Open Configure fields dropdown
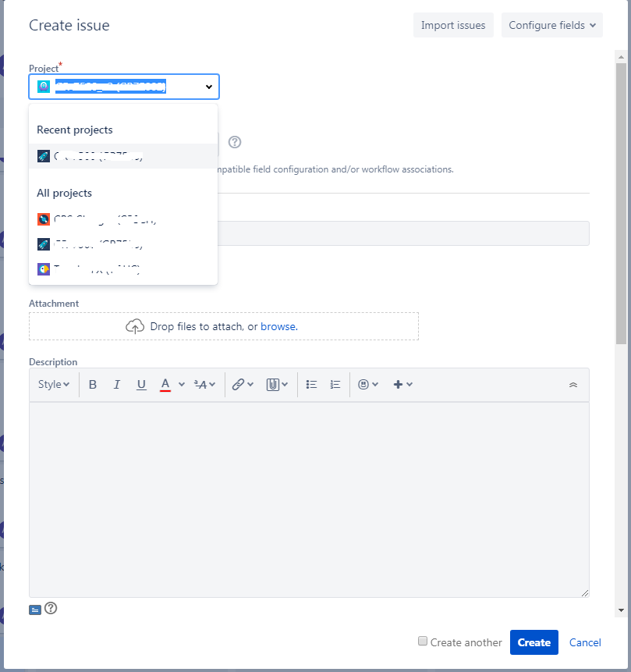The image size is (631, 672). [551, 25]
